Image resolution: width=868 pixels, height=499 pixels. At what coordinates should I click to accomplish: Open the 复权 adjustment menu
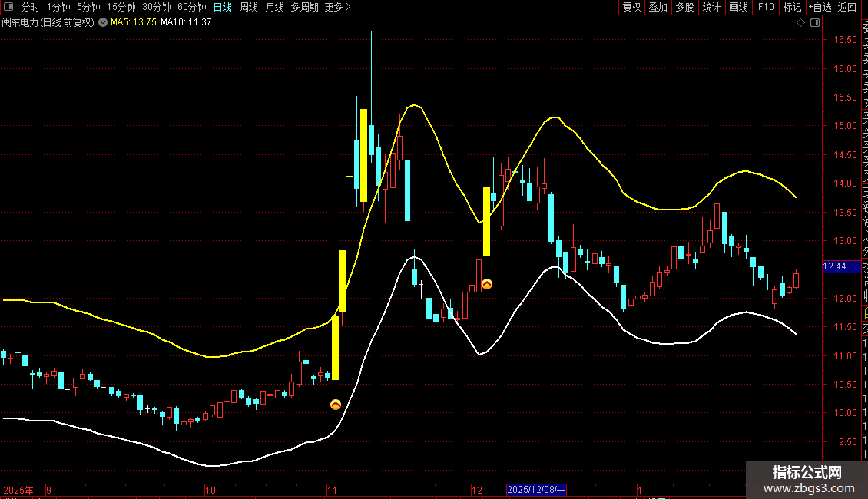pos(631,7)
